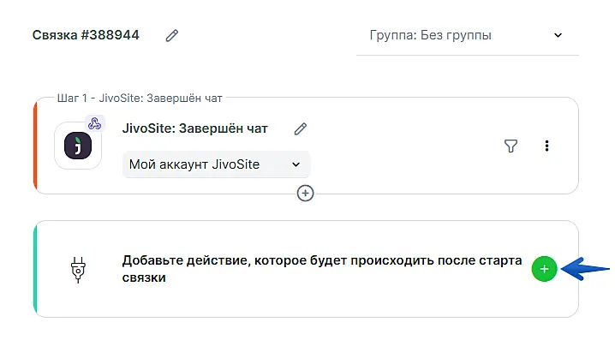Click the pencil icon beside Связка #388944
This screenshot has height=364, width=615.
[172, 36]
